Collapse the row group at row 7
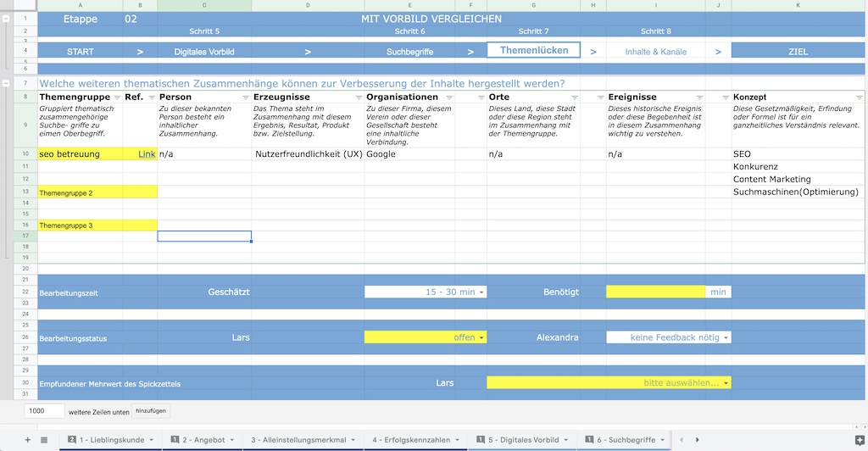The width and height of the screenshot is (868, 451). (6, 84)
